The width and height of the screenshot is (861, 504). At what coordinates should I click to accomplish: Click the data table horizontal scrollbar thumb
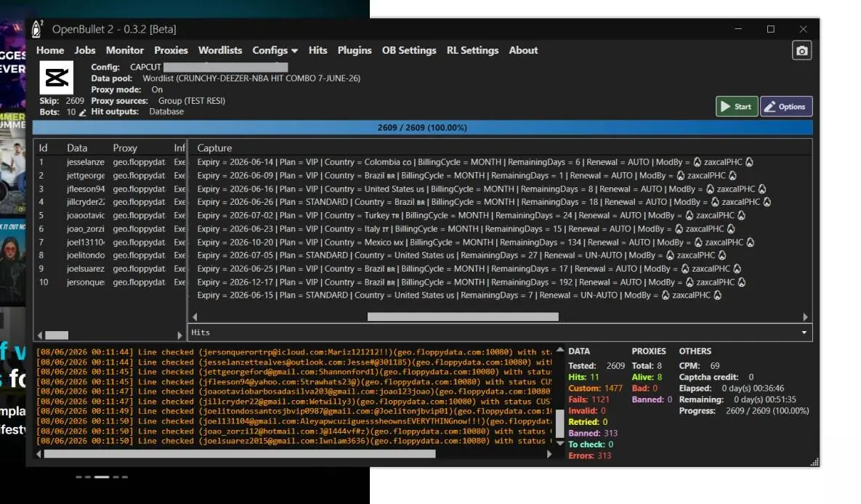point(57,335)
